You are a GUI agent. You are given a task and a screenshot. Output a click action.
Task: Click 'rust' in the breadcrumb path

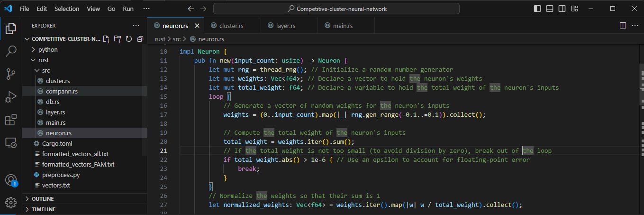pyautogui.click(x=161, y=39)
